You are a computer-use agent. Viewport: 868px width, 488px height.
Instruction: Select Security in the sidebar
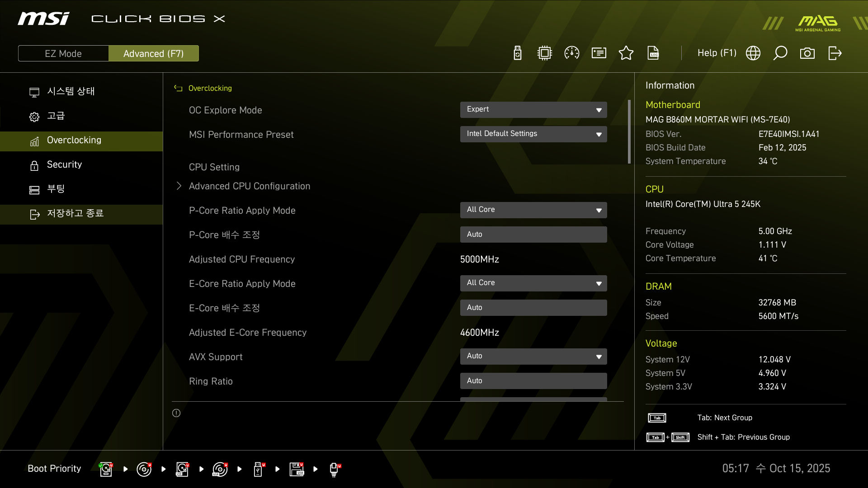[64, 164]
